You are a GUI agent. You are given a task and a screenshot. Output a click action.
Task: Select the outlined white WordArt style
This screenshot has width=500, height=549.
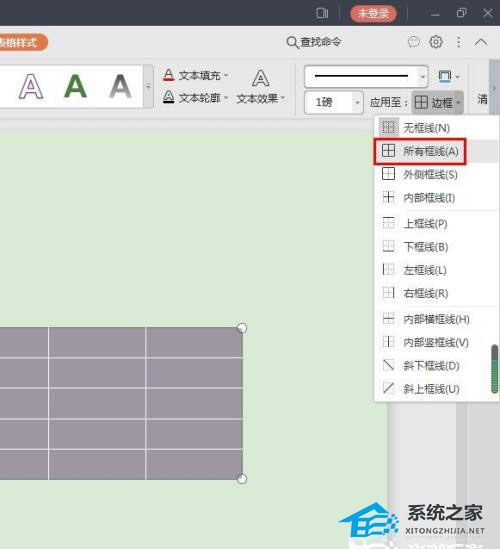(x=31, y=86)
